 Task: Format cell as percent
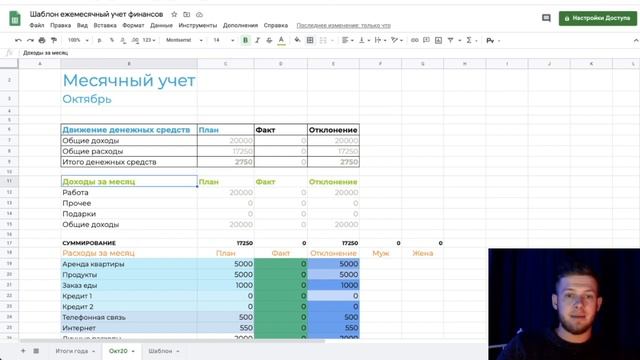(x=111, y=40)
